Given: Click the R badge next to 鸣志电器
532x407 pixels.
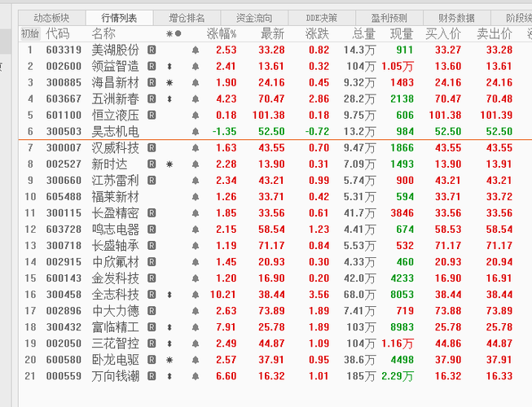Looking at the screenshot, I should 152,230.
